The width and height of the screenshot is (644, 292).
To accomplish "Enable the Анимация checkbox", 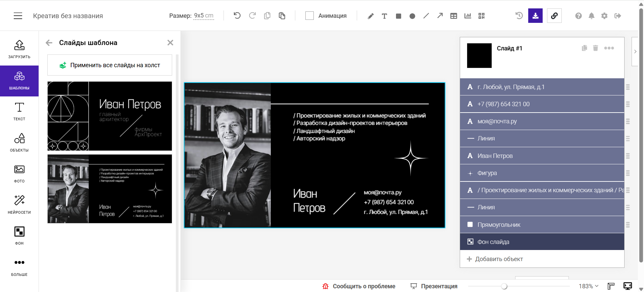I will click(x=309, y=16).
